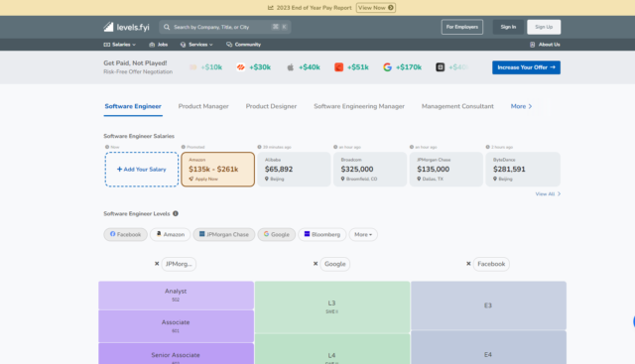Open the Google column company selector

pyautogui.click(x=335, y=264)
